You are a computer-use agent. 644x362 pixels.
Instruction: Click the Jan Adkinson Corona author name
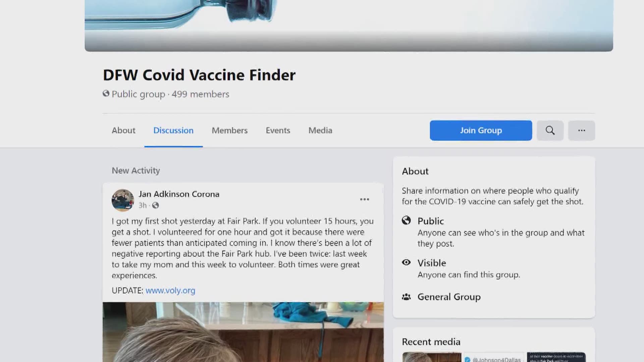tap(179, 194)
